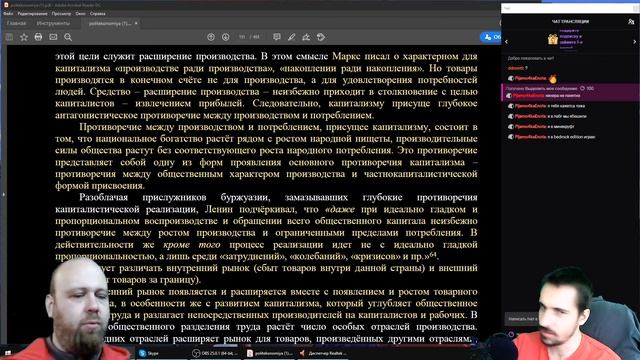Click the blue share button
This screenshot has height=360, width=640.
[x=491, y=37]
